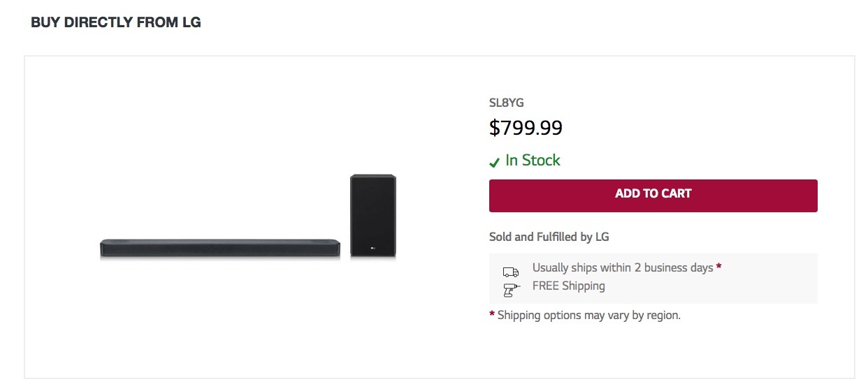The height and width of the screenshot is (391, 868).
Task: Click the SL8YG model number
Action: [507, 103]
